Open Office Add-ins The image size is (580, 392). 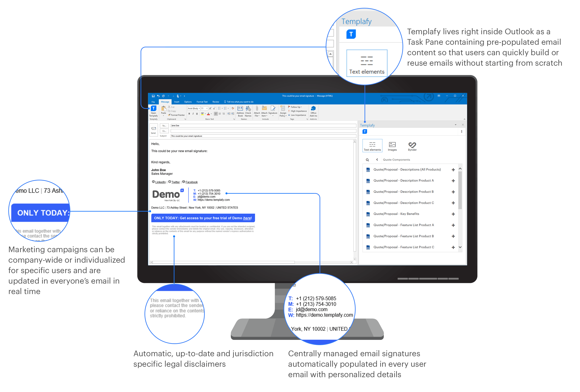point(313,111)
